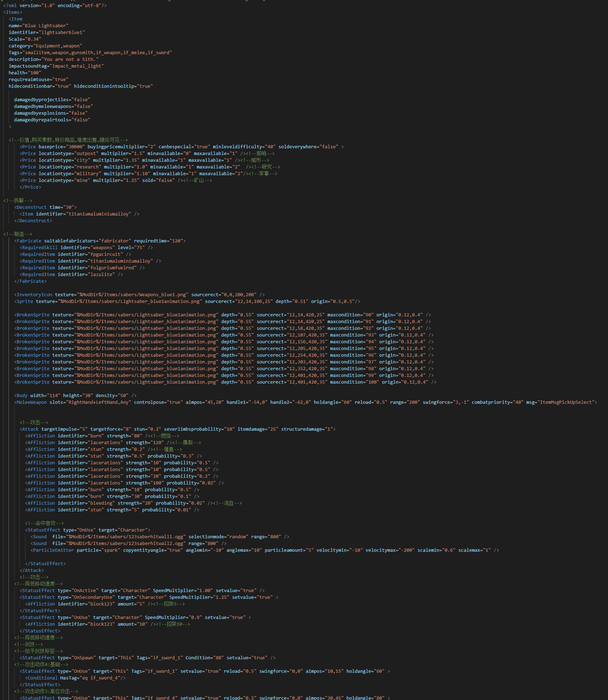This screenshot has height=700, width=608.
Task: Click RequiredSkill weapons level 75 line
Action: tap(86, 248)
